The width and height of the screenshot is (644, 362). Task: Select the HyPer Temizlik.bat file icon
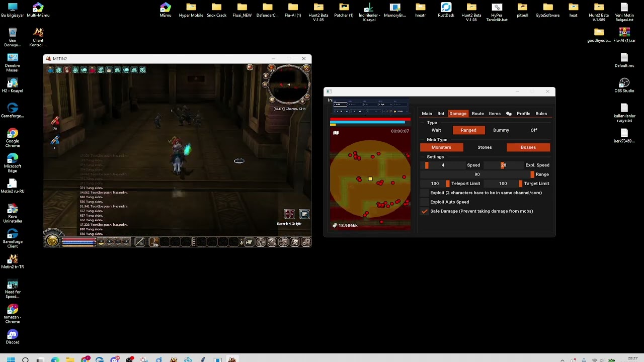point(497,13)
